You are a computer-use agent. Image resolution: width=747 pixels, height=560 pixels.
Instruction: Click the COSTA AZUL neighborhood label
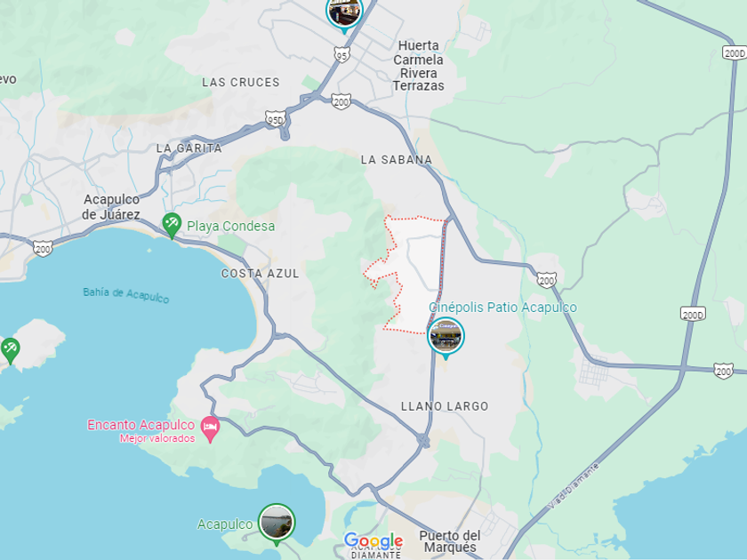tap(260, 274)
